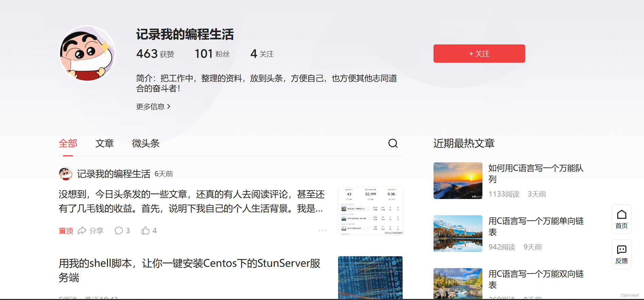Click the lake thumbnail of 单向链表 article

458,234
